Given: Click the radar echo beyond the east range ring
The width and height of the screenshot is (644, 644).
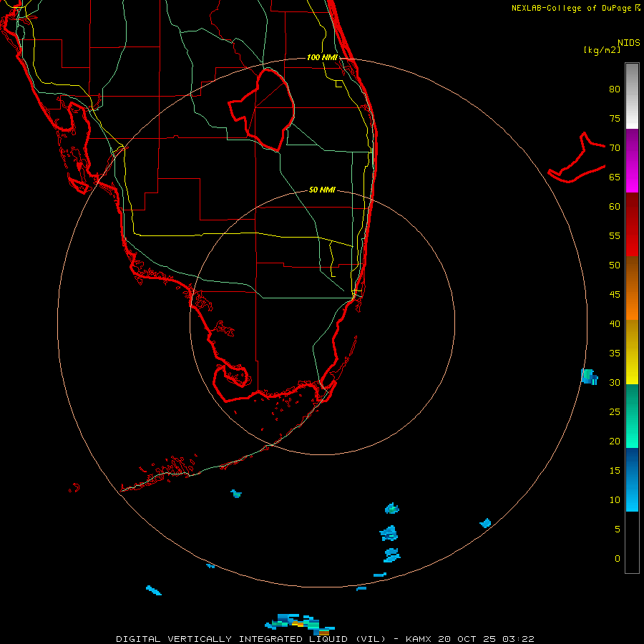Looking at the screenshot, I should click(x=589, y=376).
